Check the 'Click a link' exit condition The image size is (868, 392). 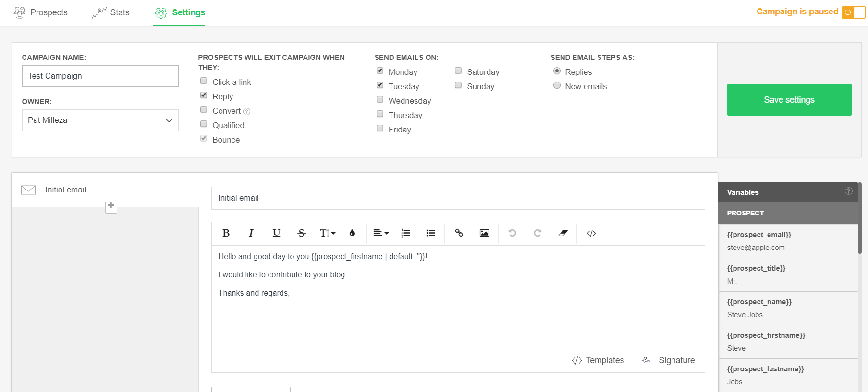[x=204, y=81]
